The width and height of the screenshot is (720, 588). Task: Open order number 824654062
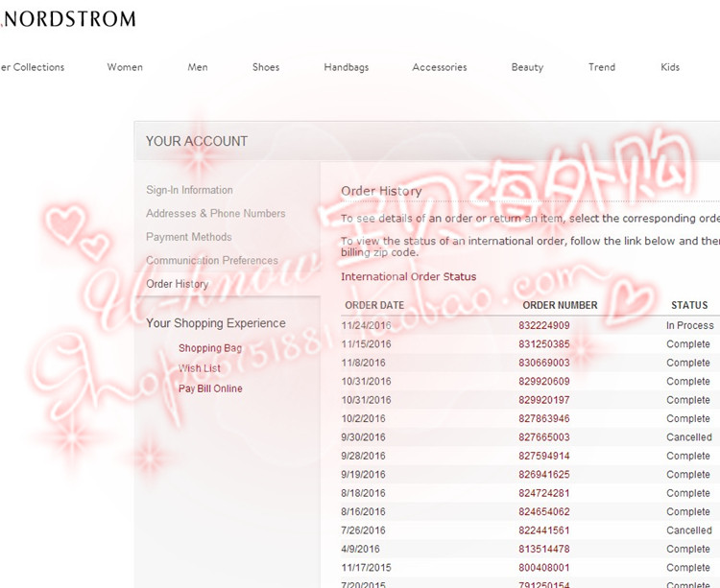click(x=544, y=512)
